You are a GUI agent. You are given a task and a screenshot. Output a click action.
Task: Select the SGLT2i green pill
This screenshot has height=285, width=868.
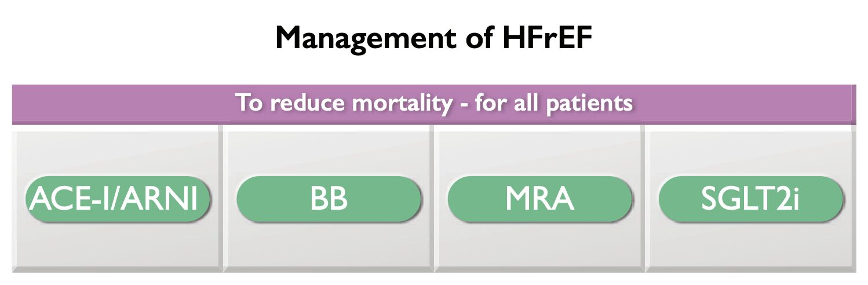[750, 199]
